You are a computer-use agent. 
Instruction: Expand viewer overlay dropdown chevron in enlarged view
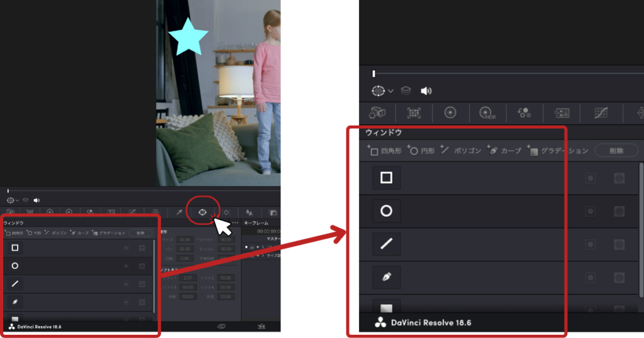click(x=391, y=91)
